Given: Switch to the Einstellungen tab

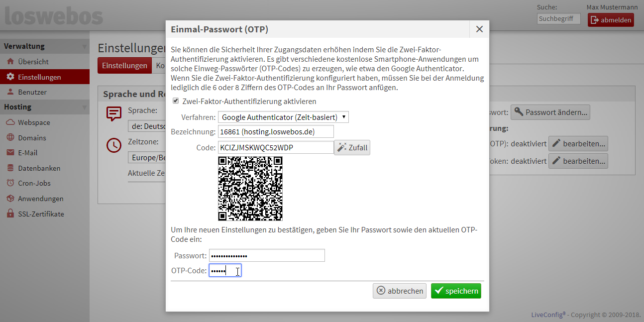Looking at the screenshot, I should pos(124,66).
